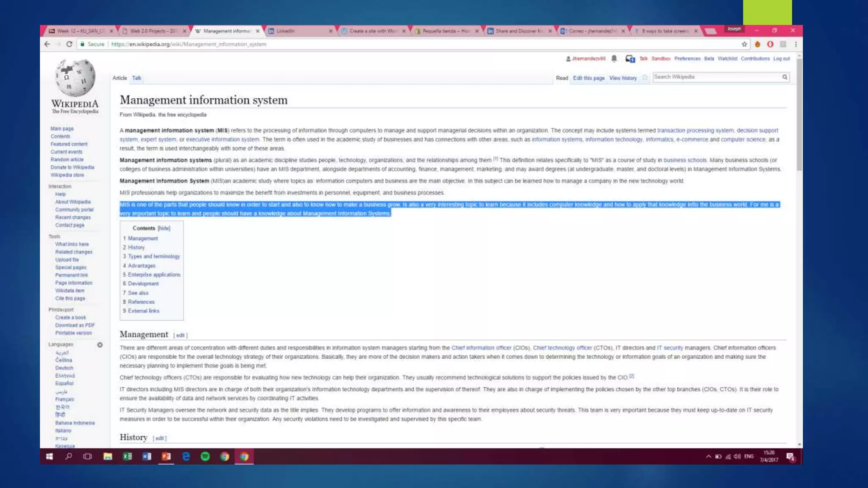Click the View history link
The height and width of the screenshot is (488, 868).
click(623, 78)
